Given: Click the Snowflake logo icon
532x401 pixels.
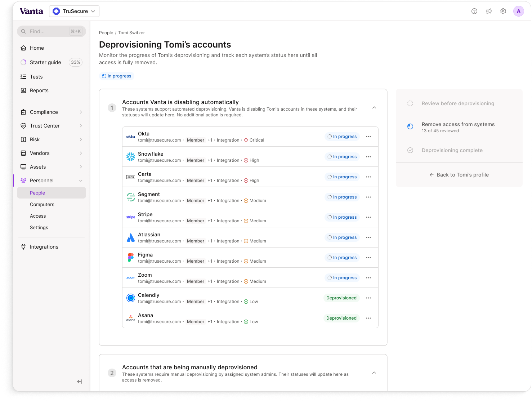Looking at the screenshot, I should (131, 157).
